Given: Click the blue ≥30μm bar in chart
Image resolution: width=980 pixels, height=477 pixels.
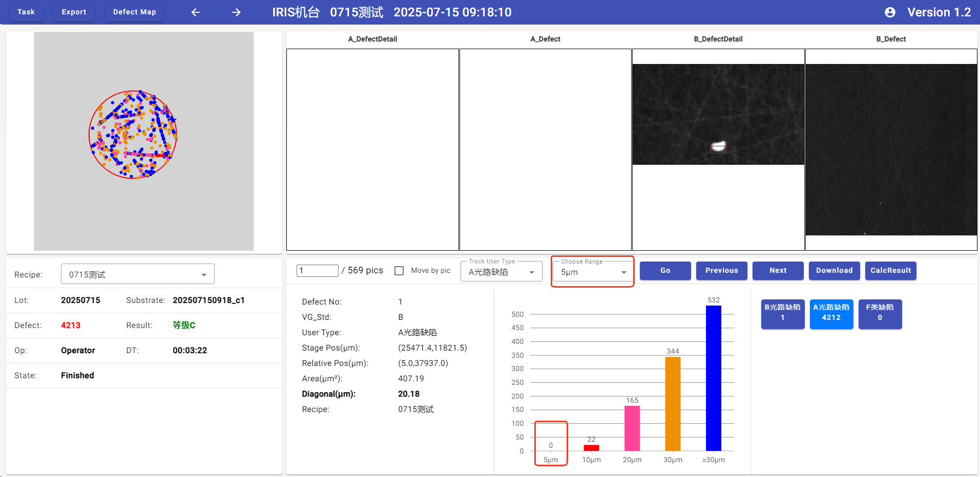Looking at the screenshot, I should pos(713,378).
